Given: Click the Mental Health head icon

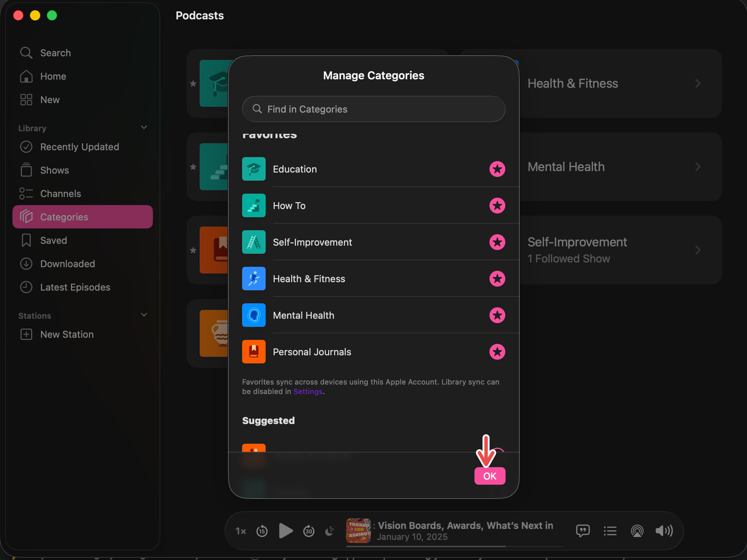Looking at the screenshot, I should [x=254, y=315].
